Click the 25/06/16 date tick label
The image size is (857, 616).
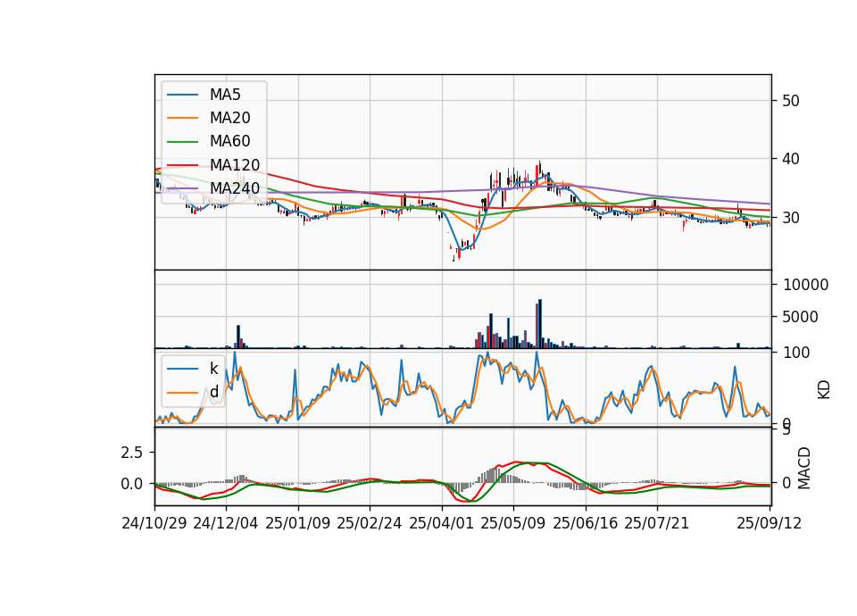586,524
